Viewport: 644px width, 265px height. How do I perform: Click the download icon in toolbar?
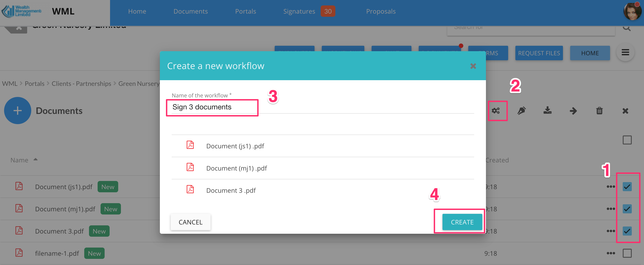coord(547,111)
